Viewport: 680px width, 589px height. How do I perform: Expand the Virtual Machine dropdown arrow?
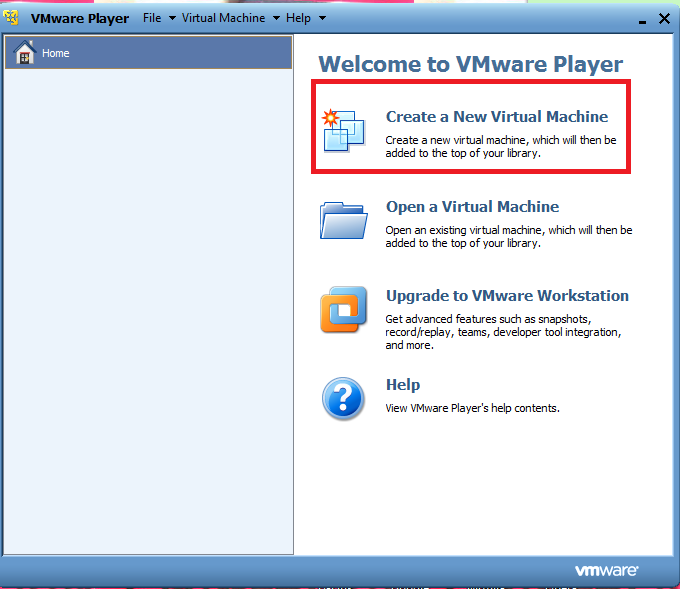pos(276,18)
